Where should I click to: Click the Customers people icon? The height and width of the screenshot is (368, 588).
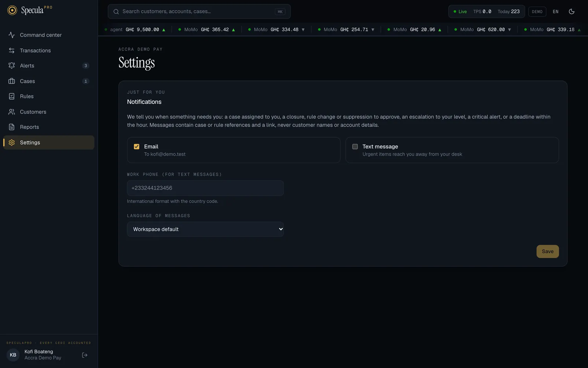click(12, 112)
